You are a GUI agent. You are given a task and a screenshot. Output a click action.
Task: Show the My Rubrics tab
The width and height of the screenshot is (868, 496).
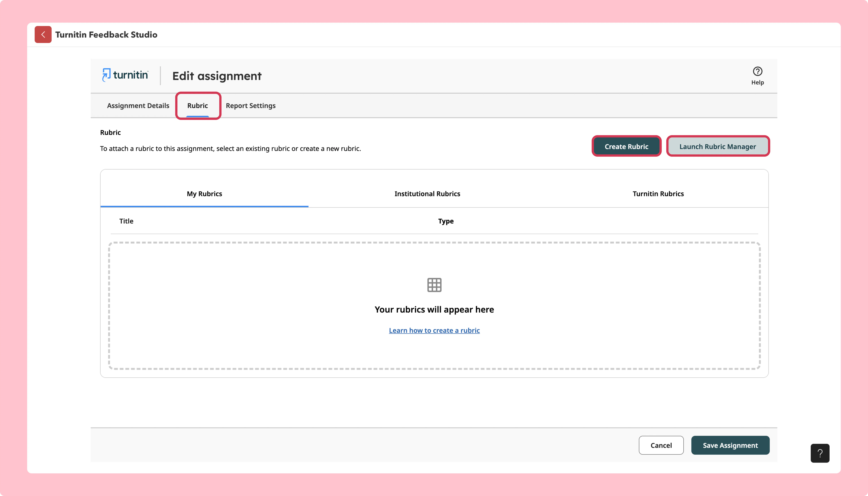tap(204, 194)
